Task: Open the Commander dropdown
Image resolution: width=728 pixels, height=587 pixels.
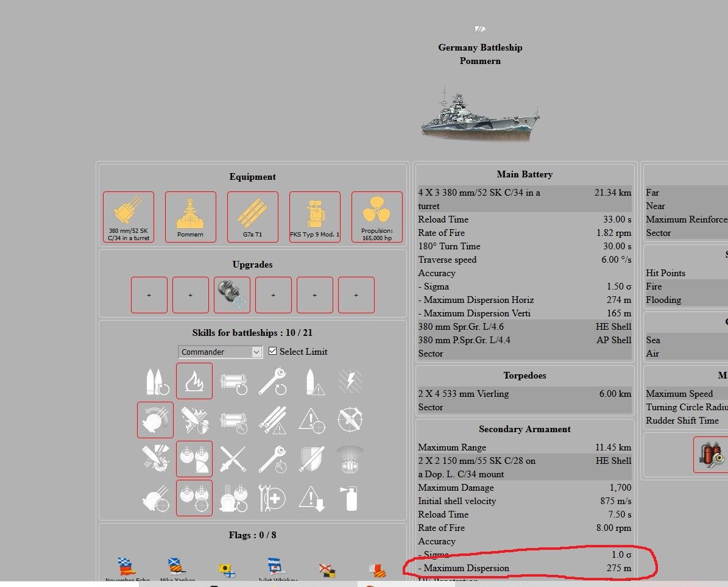Action: 220,352
